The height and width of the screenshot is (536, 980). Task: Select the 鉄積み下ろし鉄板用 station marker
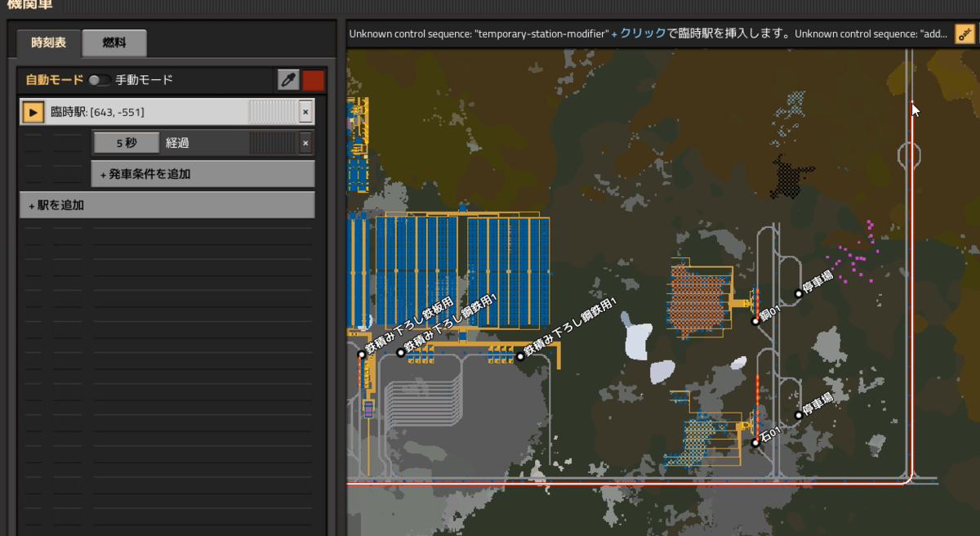click(362, 355)
